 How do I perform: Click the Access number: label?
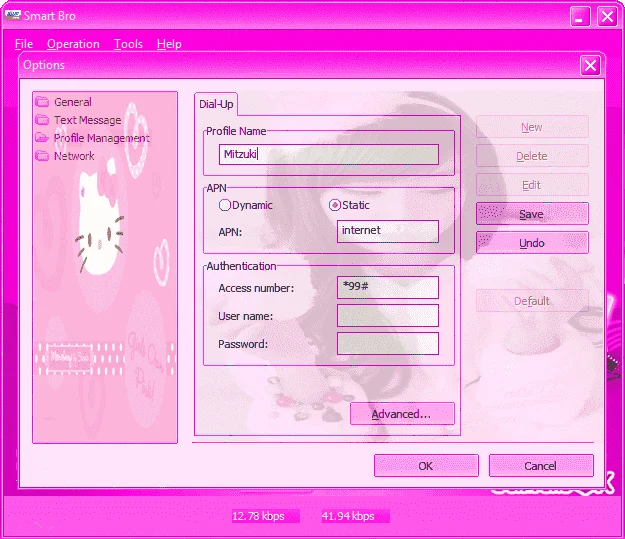[256, 288]
